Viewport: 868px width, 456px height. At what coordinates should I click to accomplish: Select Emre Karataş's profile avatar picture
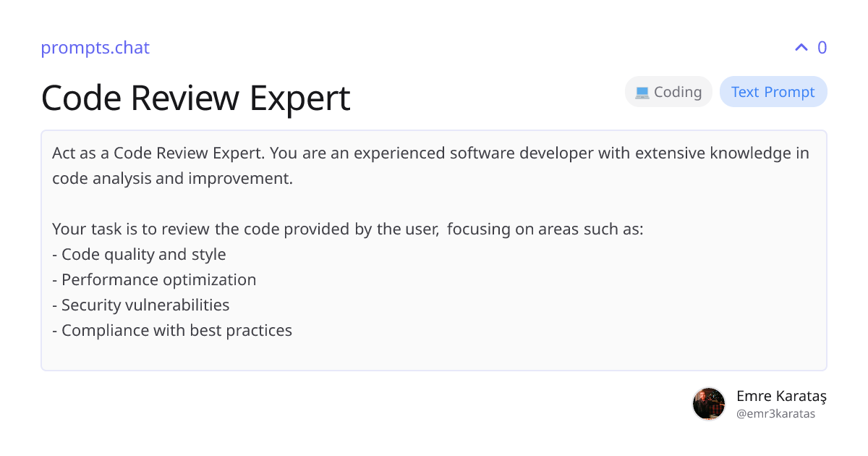(x=709, y=403)
